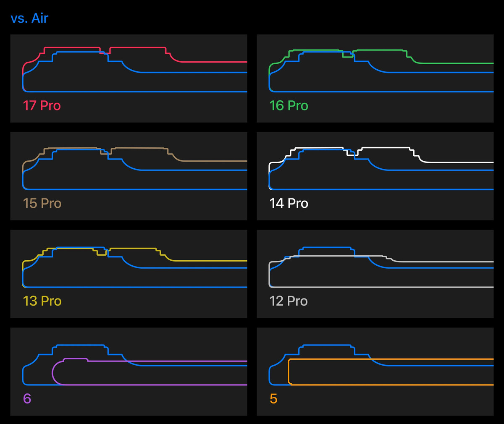Click the red '17 Pro' label
The height and width of the screenshot is (424, 504).
click(42, 105)
